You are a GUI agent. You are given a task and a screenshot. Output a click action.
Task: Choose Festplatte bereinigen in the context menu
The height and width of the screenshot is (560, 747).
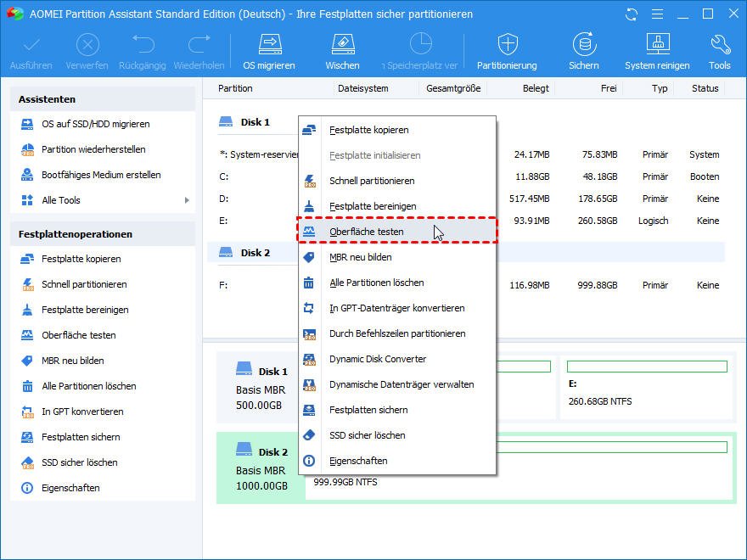click(397, 206)
